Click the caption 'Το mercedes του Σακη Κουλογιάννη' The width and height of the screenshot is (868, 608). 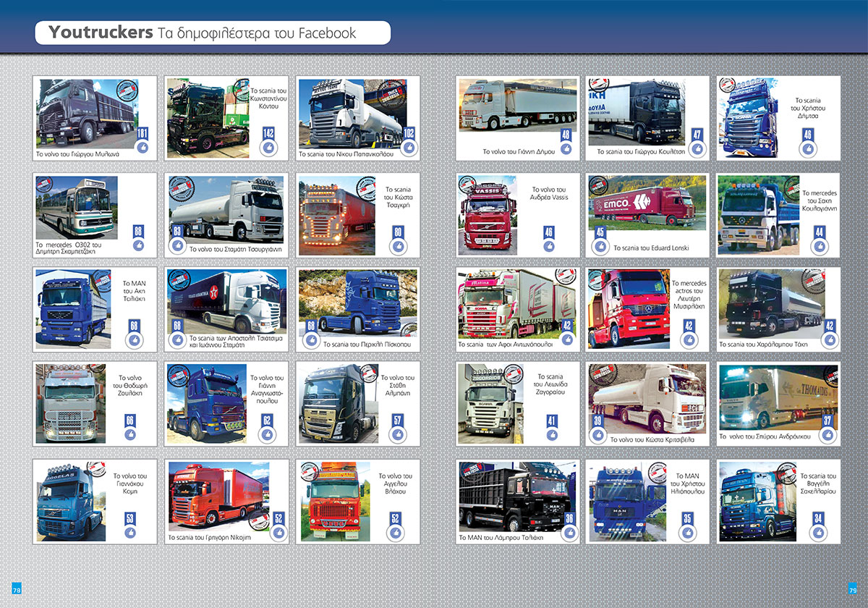point(820,200)
